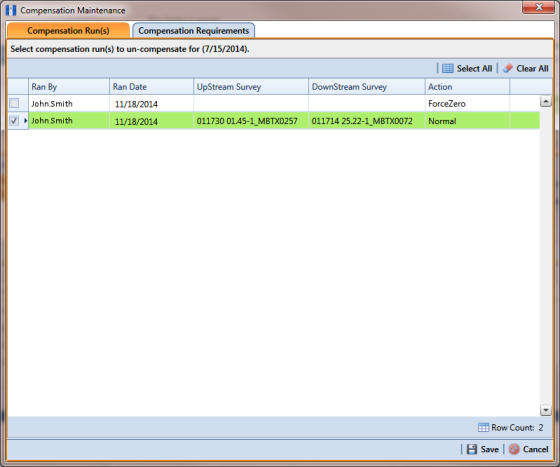Image resolution: width=560 pixels, height=467 pixels.
Task: Click the scroll down arrow
Action: pos(545,410)
